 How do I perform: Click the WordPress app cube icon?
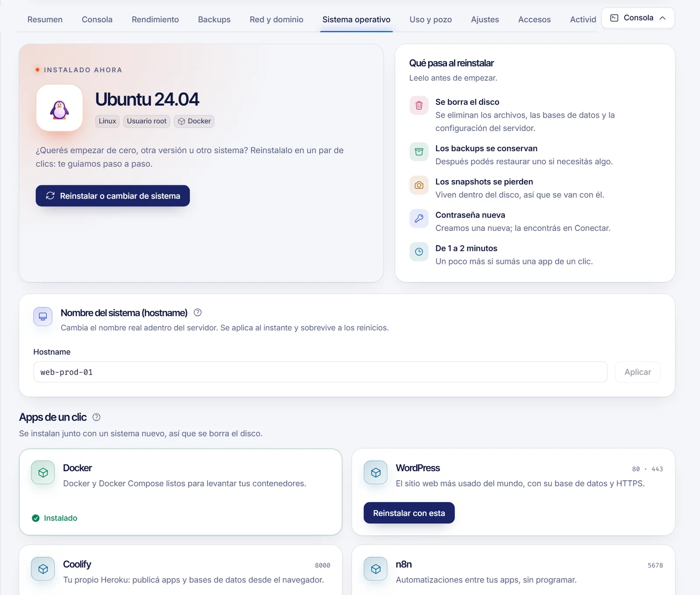coord(375,473)
